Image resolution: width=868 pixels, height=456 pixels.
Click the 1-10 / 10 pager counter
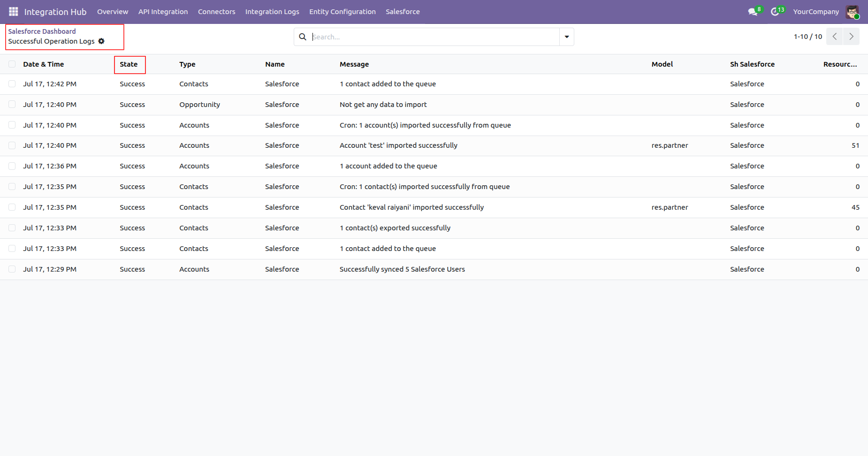pos(808,37)
